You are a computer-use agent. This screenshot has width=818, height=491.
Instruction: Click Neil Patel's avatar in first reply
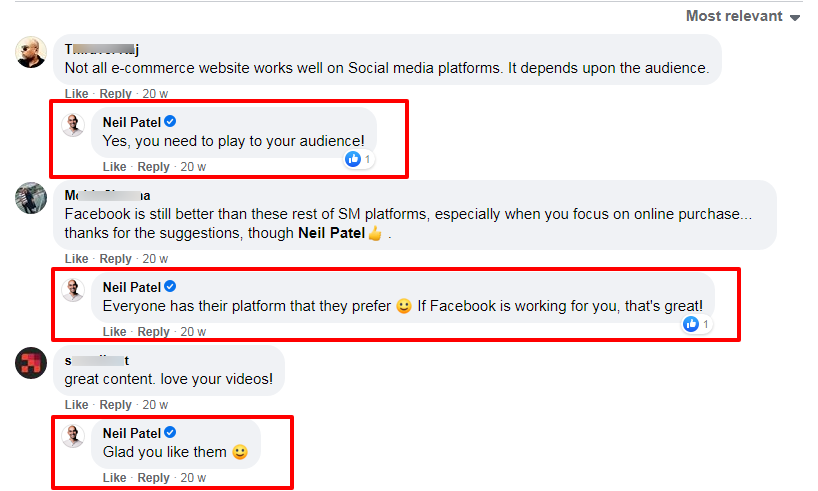(73, 124)
